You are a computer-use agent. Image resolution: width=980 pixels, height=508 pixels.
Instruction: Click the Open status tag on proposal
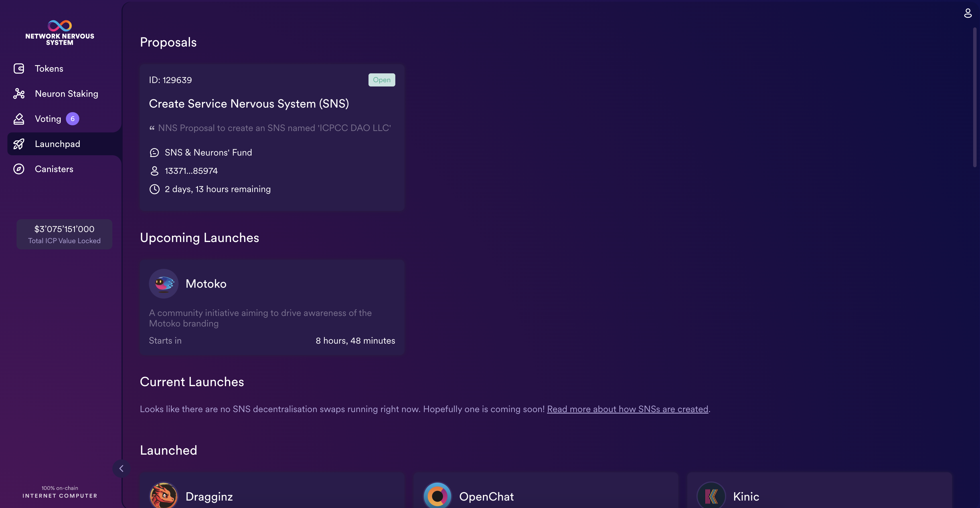[381, 80]
